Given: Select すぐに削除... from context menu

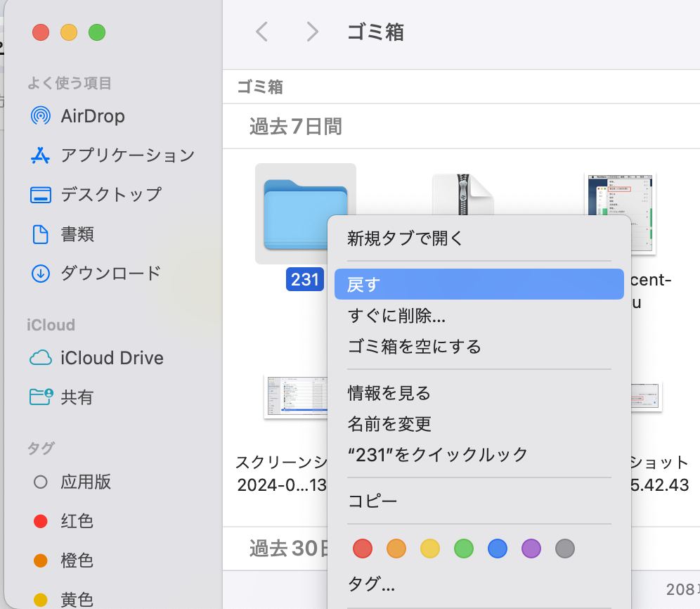Looking at the screenshot, I should click(396, 316).
